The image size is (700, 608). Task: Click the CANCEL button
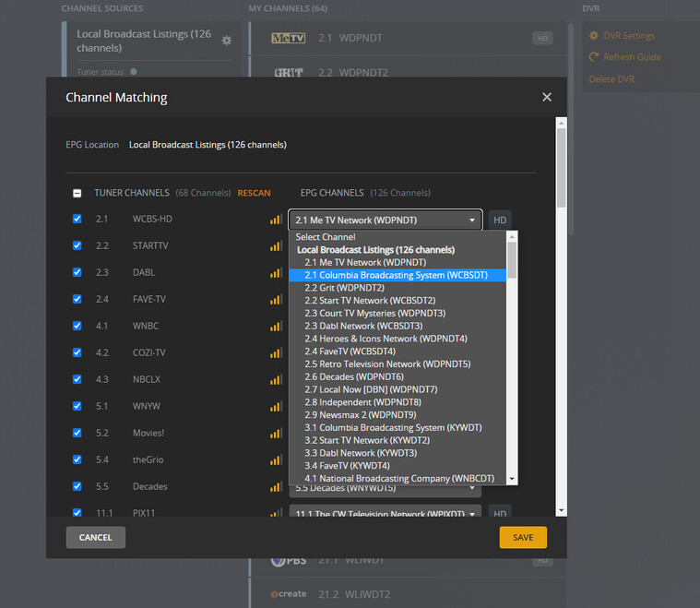pos(96,537)
